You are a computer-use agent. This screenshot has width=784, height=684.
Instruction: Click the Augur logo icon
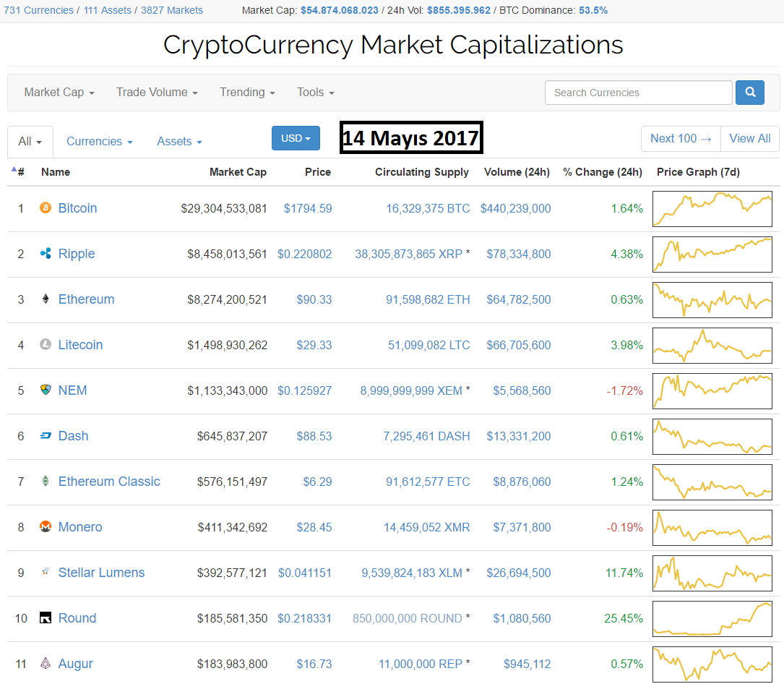[x=46, y=663]
